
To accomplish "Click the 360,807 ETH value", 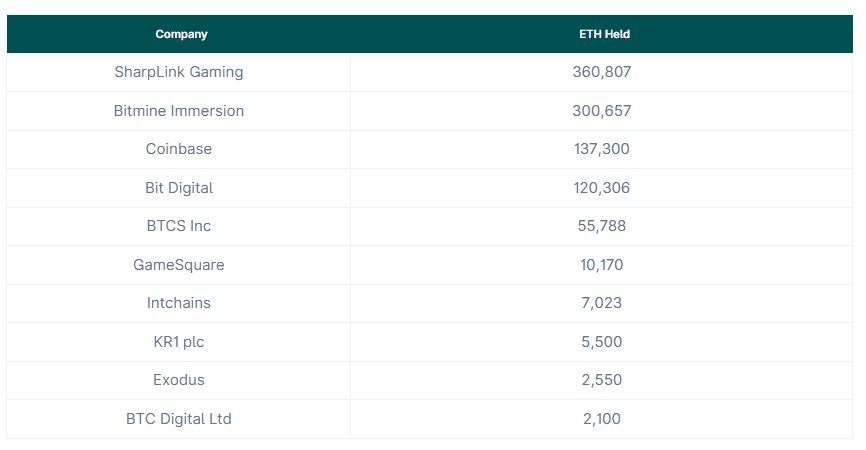I will tap(602, 72).
